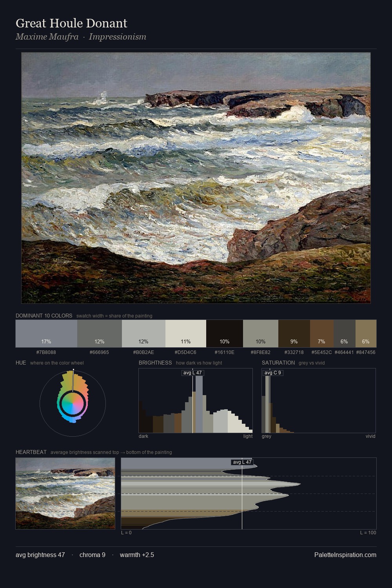Viewport: 392px width, 588px height.
Task: Choose the #D5D4C6 cream swatch
Action: coord(186,334)
